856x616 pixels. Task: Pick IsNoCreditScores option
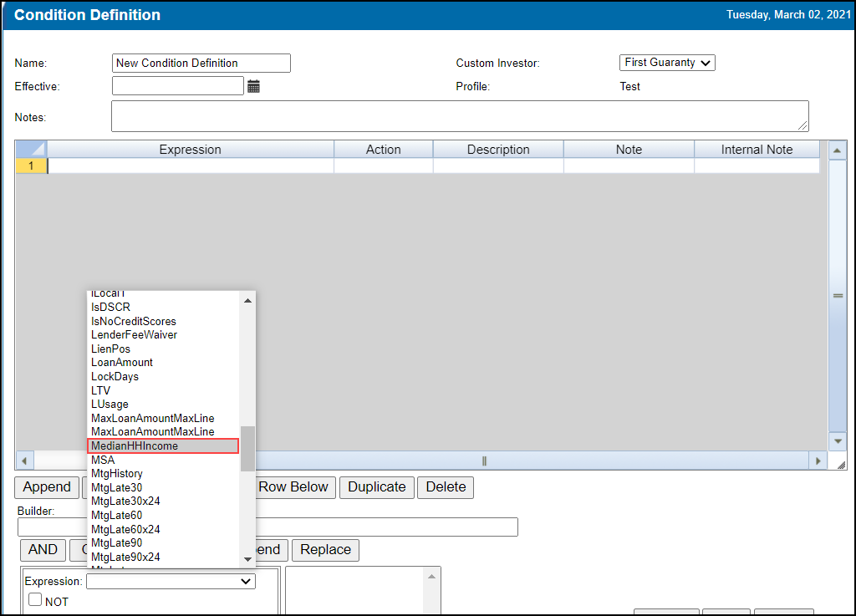click(x=163, y=321)
